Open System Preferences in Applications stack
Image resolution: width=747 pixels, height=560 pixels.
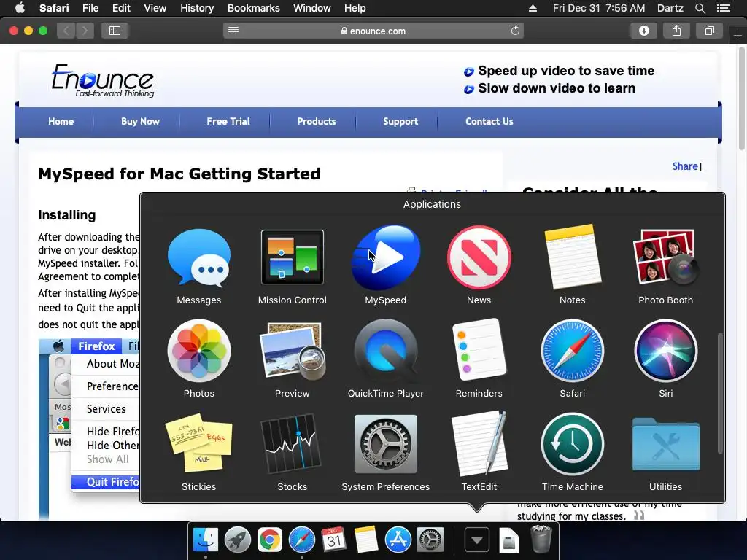(x=385, y=444)
